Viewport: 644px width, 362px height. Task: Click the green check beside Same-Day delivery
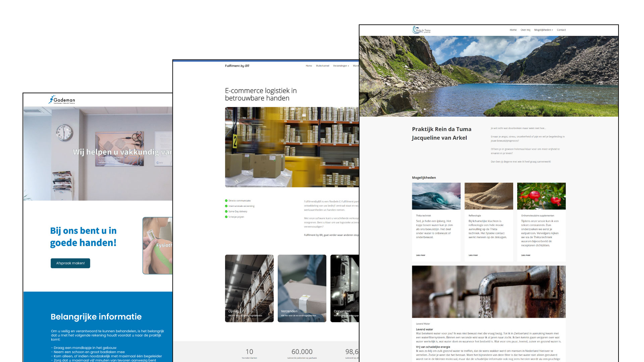(x=226, y=212)
